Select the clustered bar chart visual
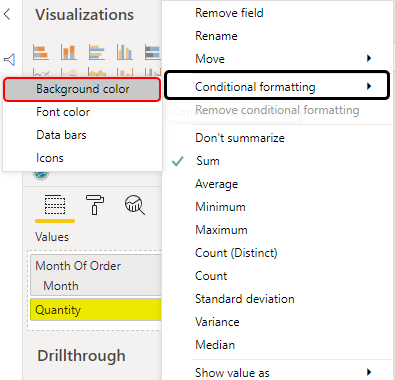395x380 pixels. 97,52
